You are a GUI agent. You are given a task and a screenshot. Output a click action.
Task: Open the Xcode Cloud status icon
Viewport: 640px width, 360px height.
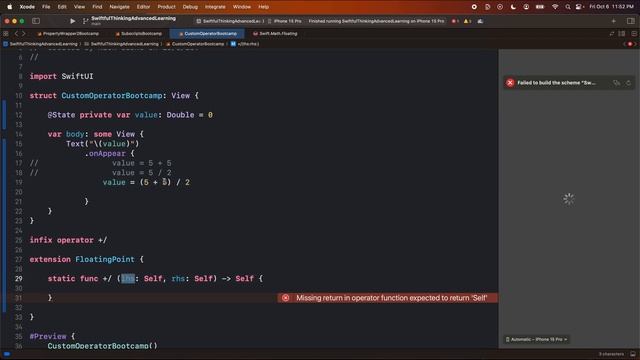click(480, 21)
